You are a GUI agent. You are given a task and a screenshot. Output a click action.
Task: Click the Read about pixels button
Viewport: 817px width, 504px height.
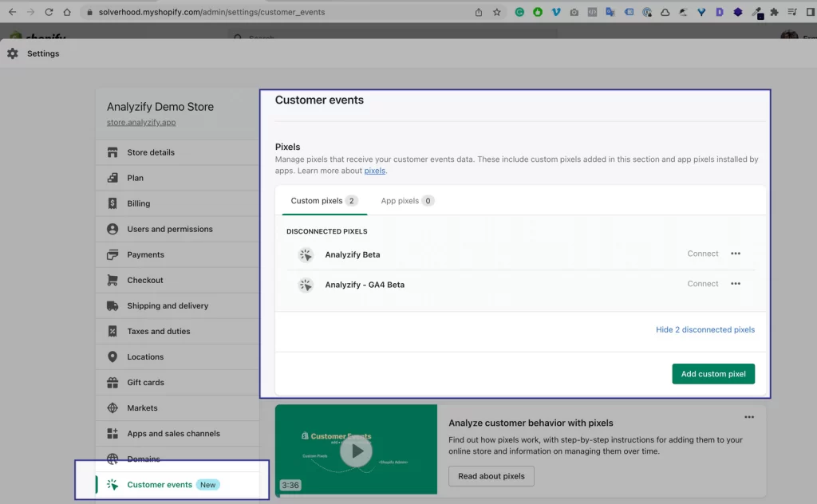[x=491, y=476]
